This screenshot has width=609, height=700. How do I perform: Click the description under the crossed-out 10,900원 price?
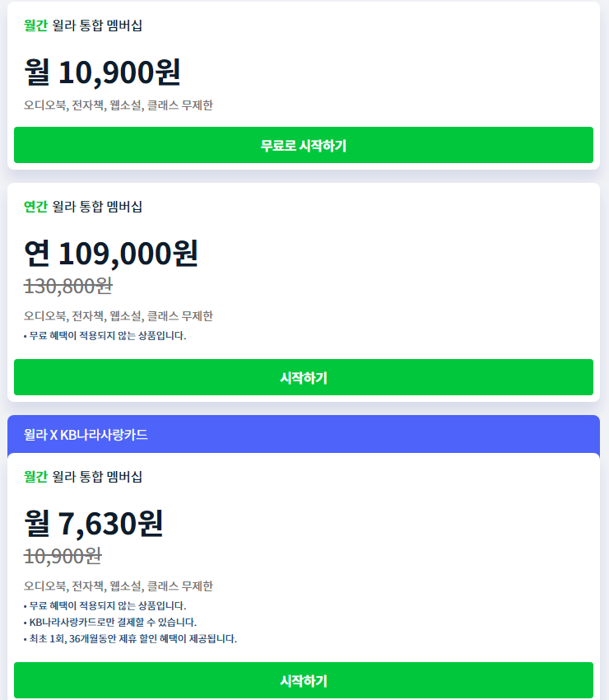(x=119, y=586)
